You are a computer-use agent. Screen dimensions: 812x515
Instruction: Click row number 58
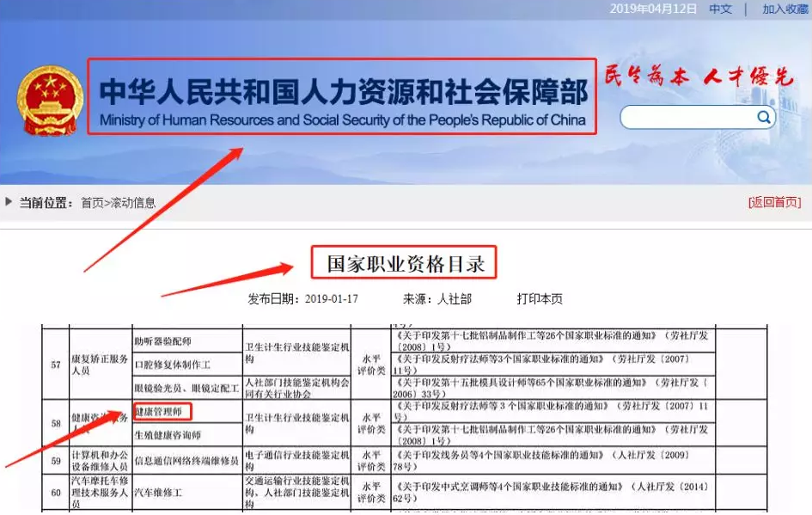click(x=56, y=423)
